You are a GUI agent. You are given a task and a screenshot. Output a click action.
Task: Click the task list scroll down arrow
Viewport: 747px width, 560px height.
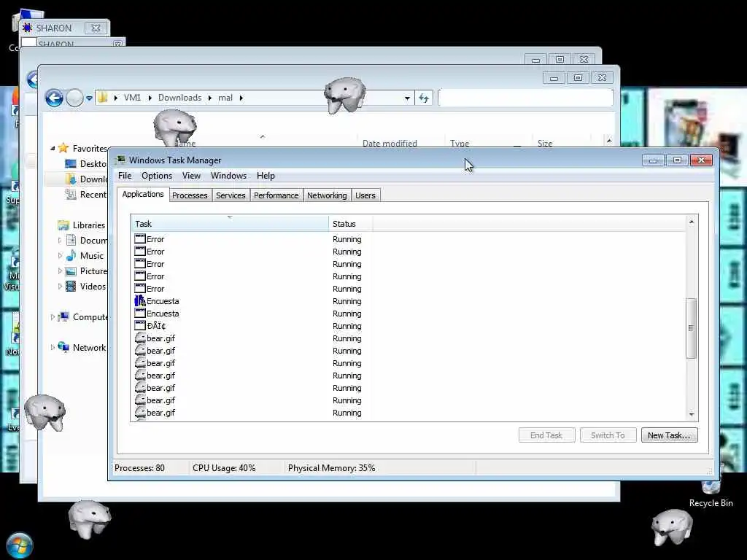692,415
